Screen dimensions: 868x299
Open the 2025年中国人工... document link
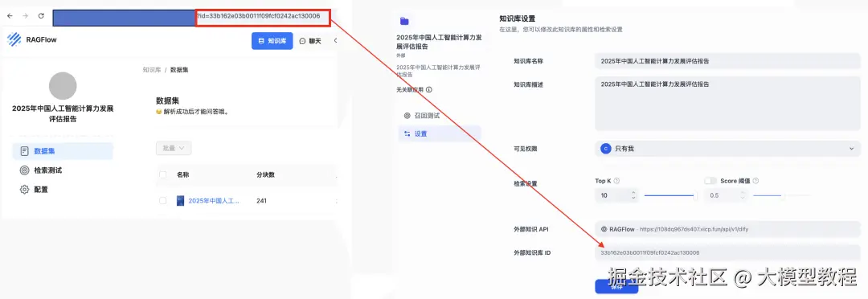(215, 200)
